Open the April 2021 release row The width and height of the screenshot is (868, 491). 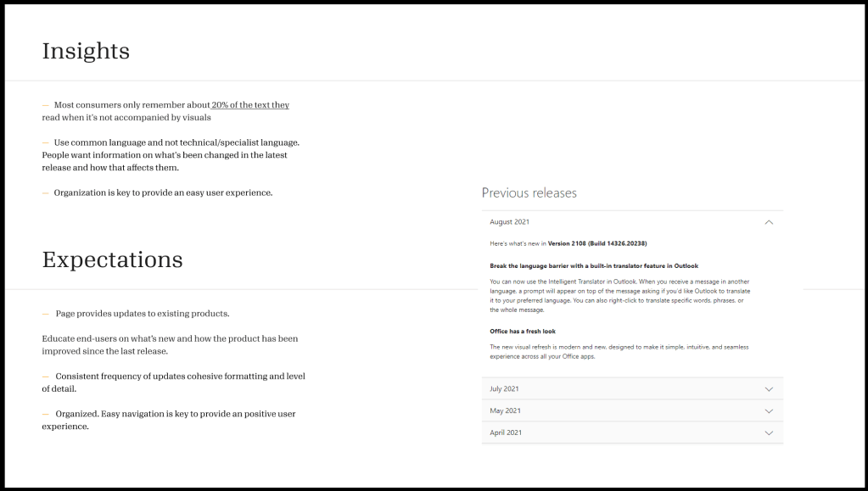(x=506, y=433)
